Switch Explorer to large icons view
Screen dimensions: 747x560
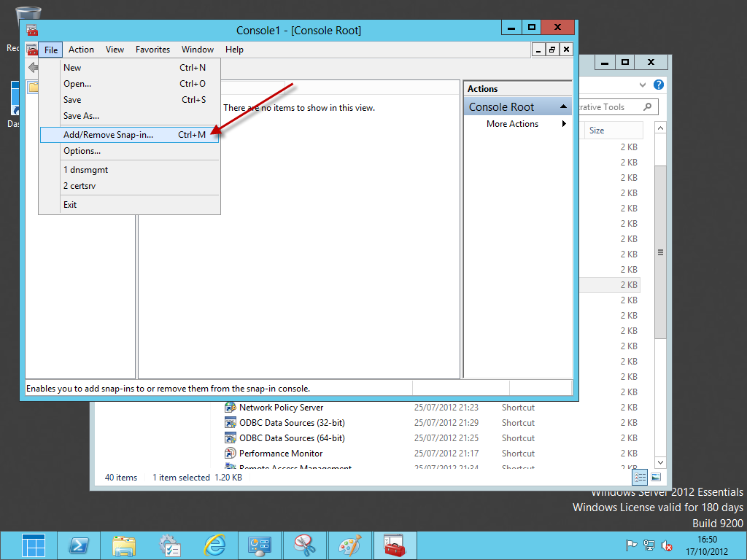tap(656, 478)
